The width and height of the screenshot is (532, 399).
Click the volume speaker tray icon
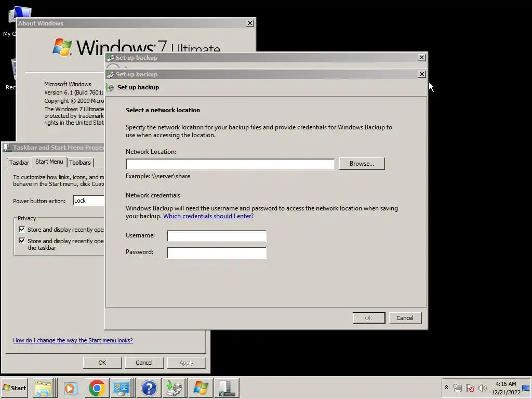[x=482, y=388]
